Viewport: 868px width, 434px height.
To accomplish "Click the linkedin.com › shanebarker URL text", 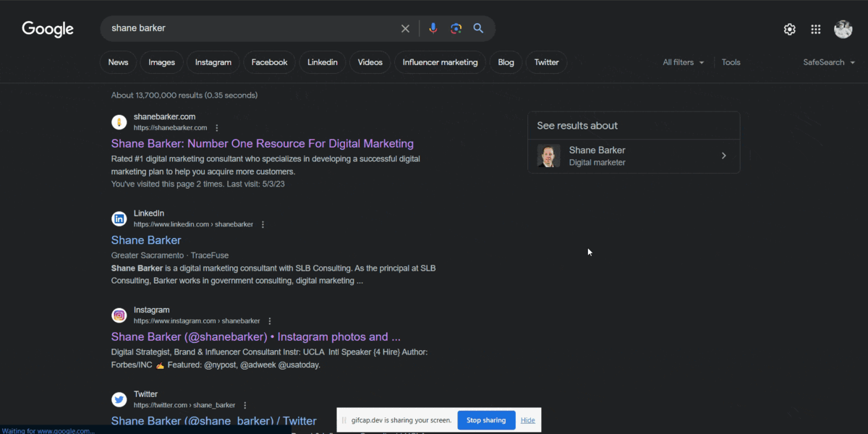I will (x=193, y=224).
